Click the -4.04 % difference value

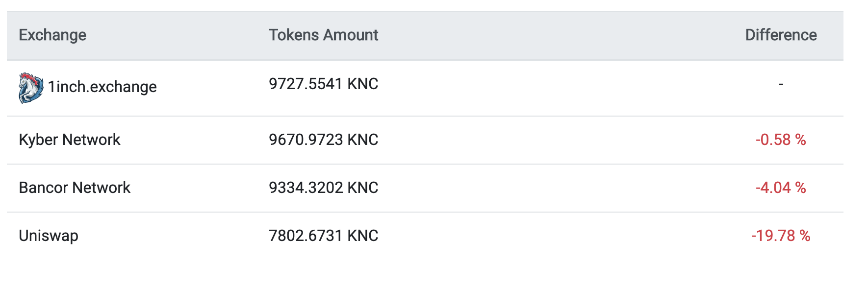coord(781,188)
